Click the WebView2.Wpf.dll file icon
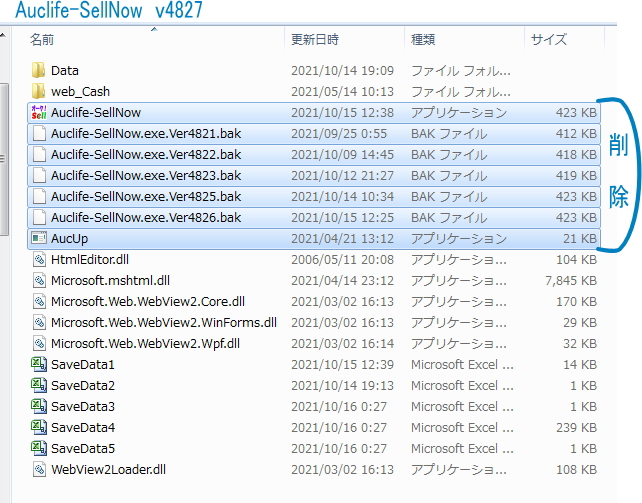 tap(39, 343)
